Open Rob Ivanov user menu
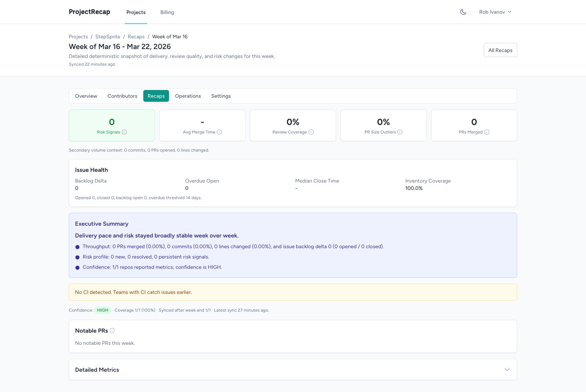The width and height of the screenshot is (586, 392). pos(495,12)
